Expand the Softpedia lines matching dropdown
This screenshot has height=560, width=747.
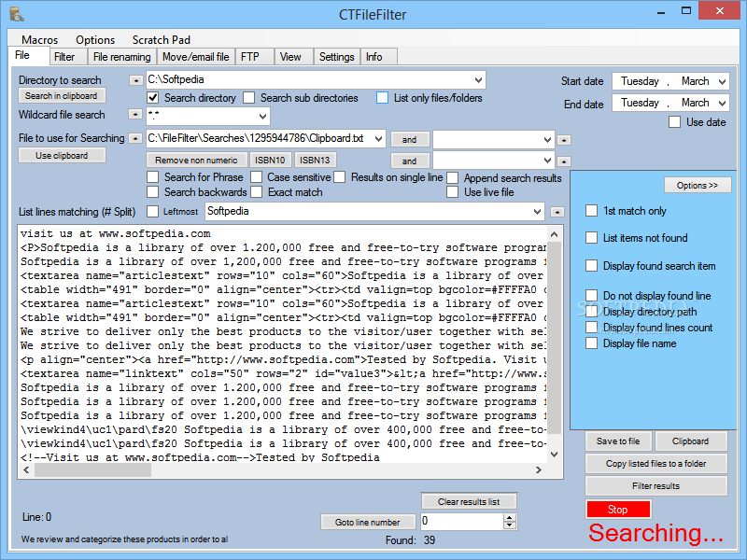pos(538,212)
